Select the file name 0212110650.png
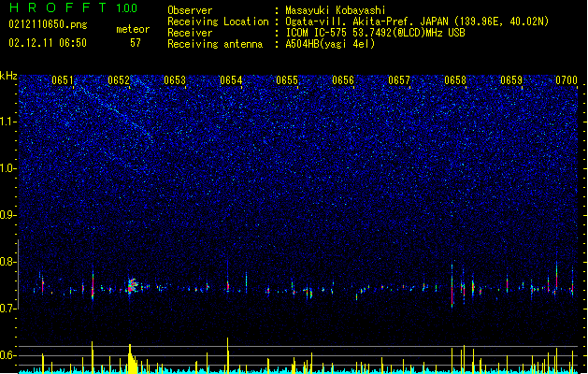The height and width of the screenshot is (374, 588). pyautogui.click(x=48, y=24)
